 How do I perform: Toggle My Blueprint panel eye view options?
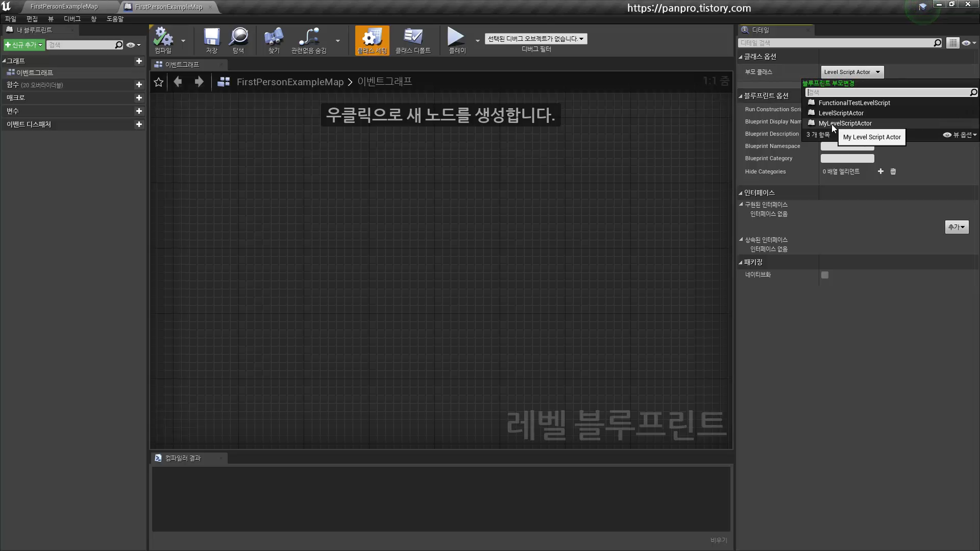point(133,45)
